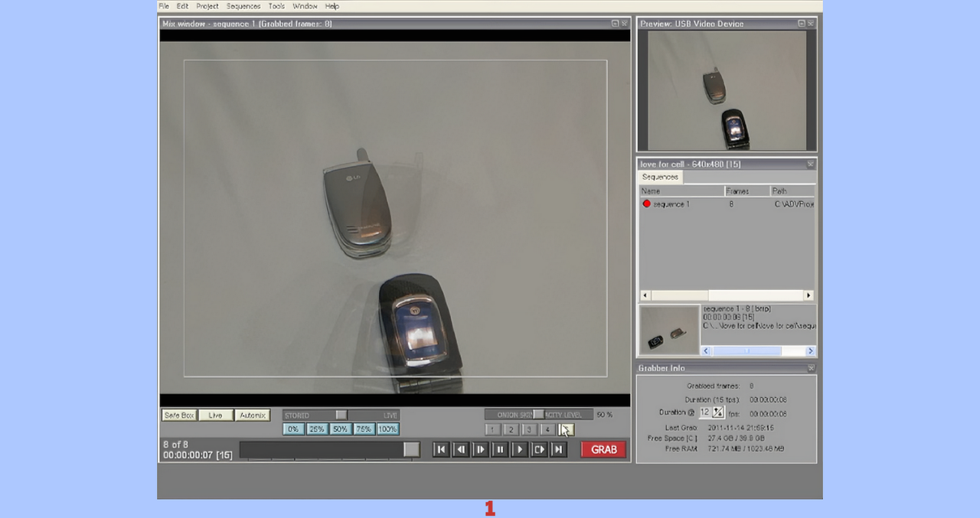This screenshot has width=980, height=518.
Task: Click the Stored/Live mix slider handle
Action: tap(341, 415)
